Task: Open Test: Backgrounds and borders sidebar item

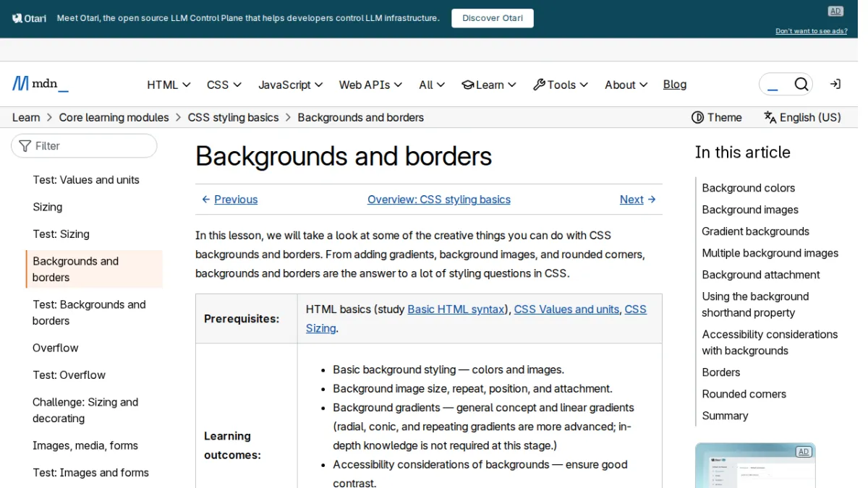Action: coord(89,312)
